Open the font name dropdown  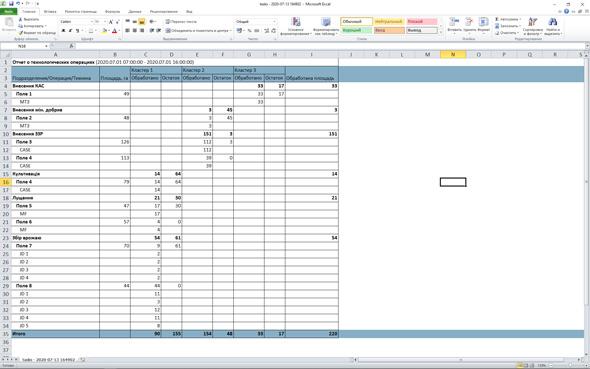point(91,22)
